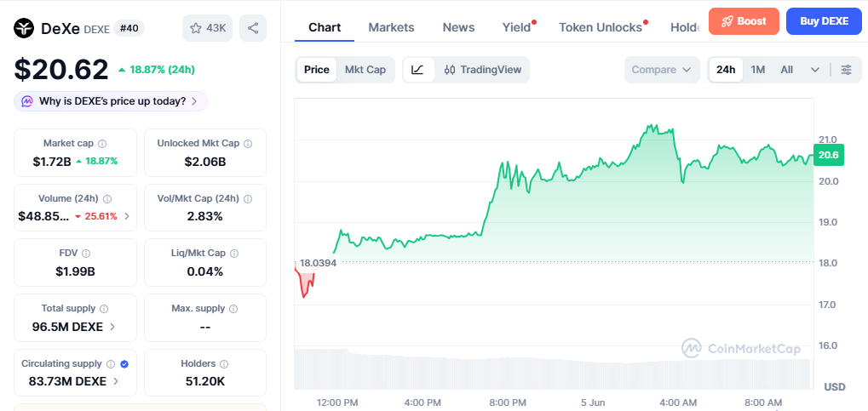The height and width of the screenshot is (411, 868).
Task: Show info for Max. supply
Action: pos(233,309)
